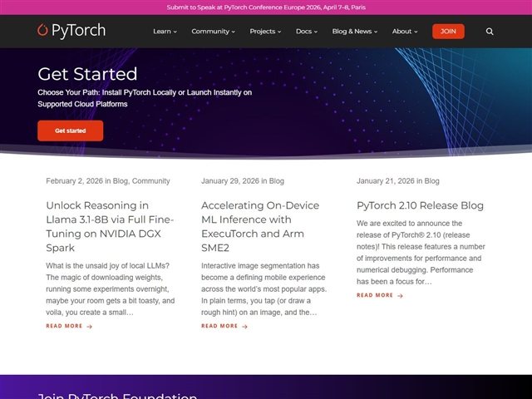
Task: Click the 'February 2, 2026' date text
Action: click(74, 181)
